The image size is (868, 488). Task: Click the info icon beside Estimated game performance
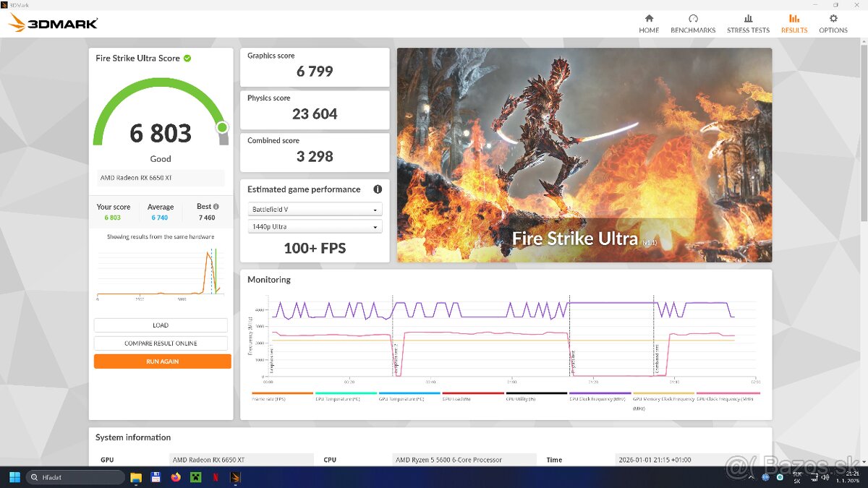[377, 189]
